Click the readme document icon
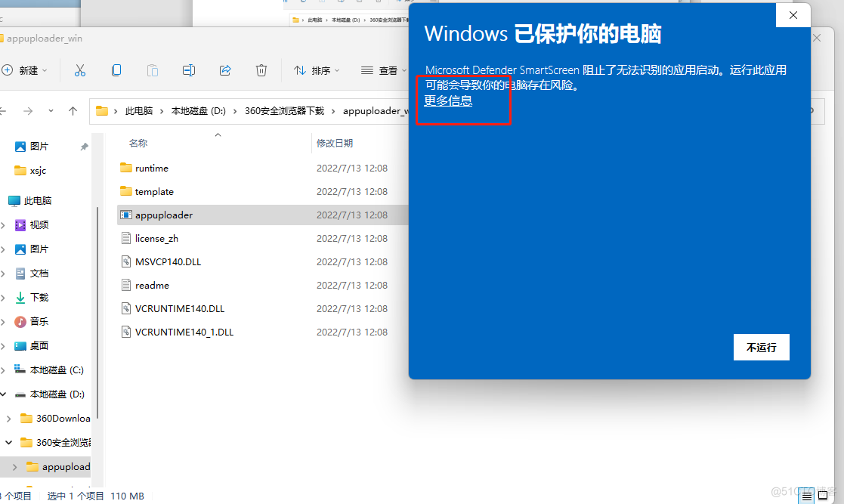 [x=126, y=286]
